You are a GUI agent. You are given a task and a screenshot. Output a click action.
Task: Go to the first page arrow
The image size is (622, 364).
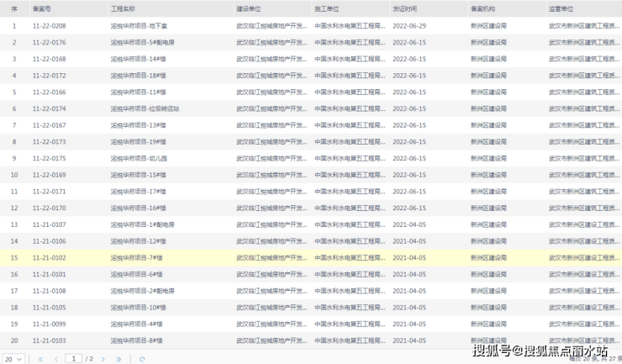[x=40, y=359]
